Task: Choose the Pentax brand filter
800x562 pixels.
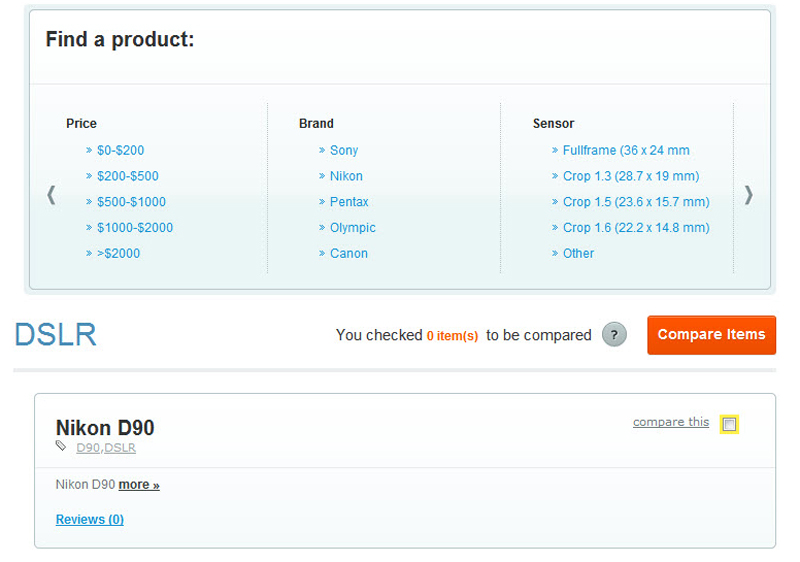Action: pyautogui.click(x=349, y=202)
